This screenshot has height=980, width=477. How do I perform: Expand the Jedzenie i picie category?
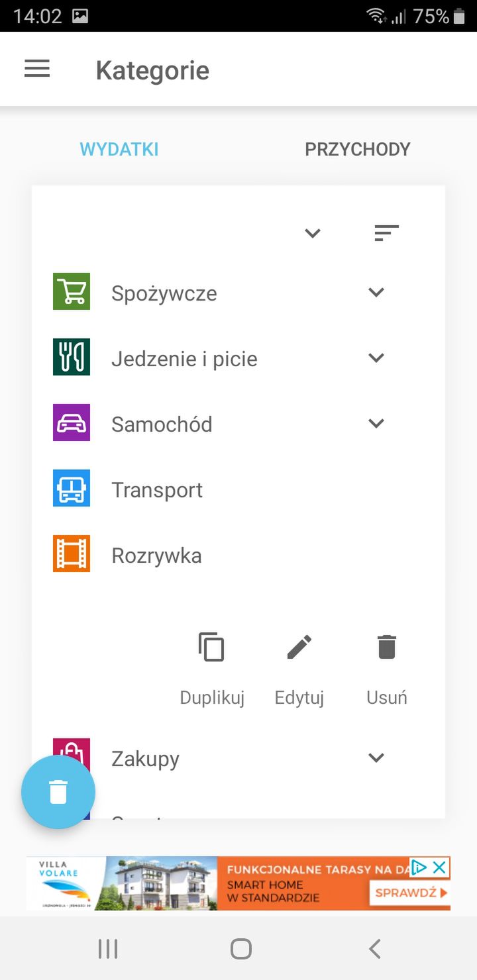point(376,358)
